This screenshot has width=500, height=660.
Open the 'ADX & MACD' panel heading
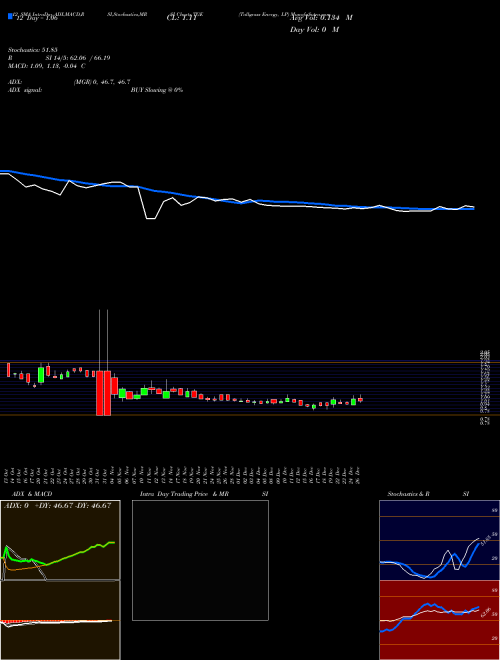pos(32,494)
